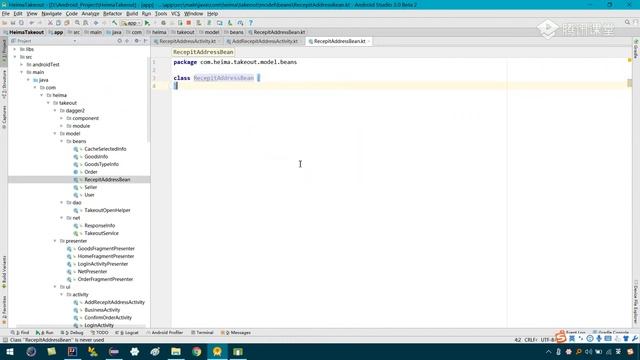Open Windows Start menu
The height and width of the screenshot is (360, 640).
point(10,351)
